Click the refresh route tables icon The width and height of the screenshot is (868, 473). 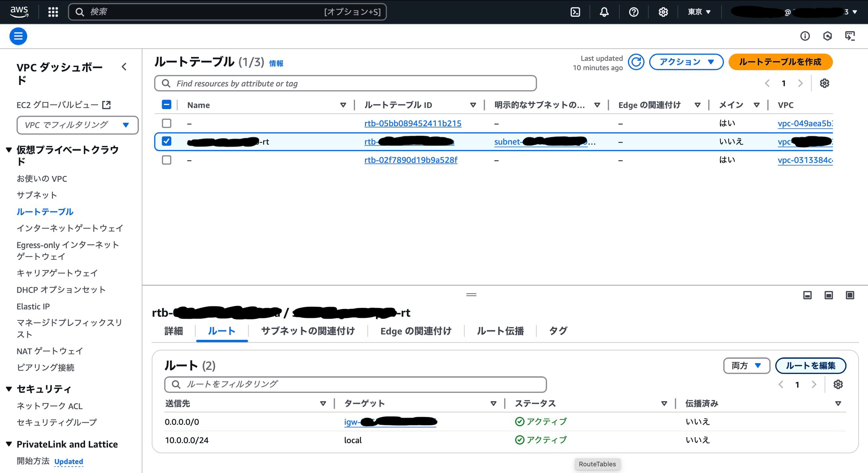tap(636, 62)
